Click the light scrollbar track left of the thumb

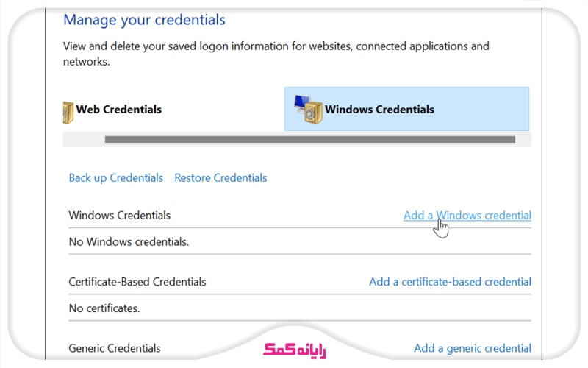84,139
